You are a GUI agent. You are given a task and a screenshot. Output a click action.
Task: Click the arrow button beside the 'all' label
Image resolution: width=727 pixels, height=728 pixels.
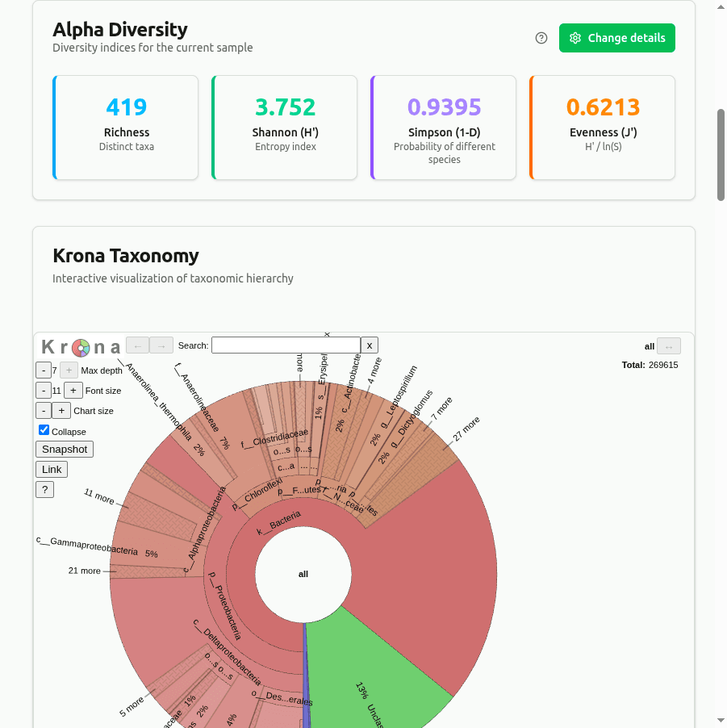(669, 346)
